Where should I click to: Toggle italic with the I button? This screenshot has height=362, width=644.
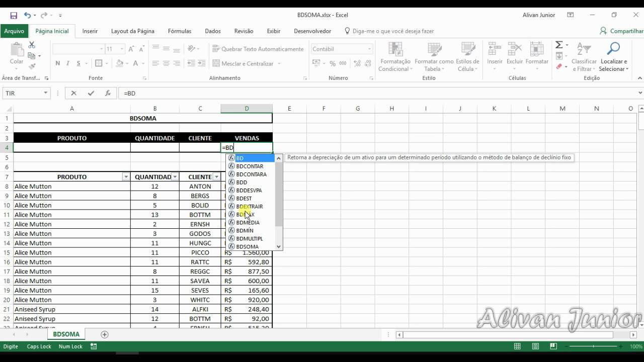point(68,63)
